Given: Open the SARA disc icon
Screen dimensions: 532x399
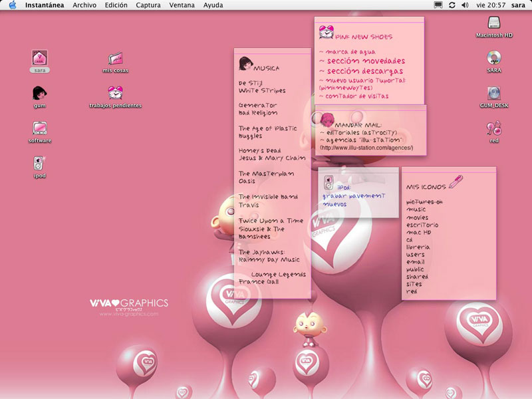Looking at the screenshot, I should 494,58.
